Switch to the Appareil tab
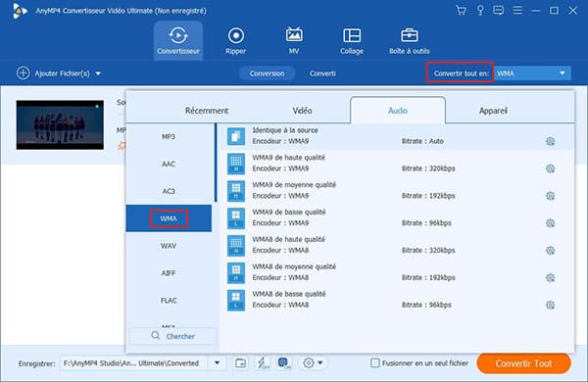The image size is (588, 382). (x=493, y=111)
